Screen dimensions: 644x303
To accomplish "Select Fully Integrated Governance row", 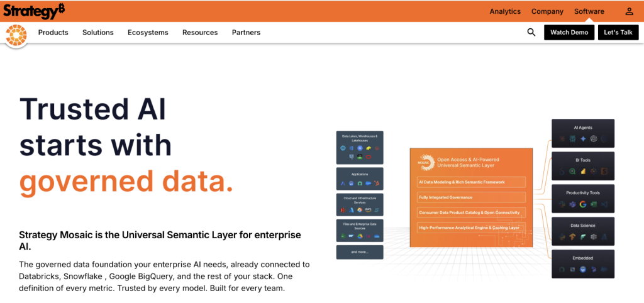I will tap(471, 197).
